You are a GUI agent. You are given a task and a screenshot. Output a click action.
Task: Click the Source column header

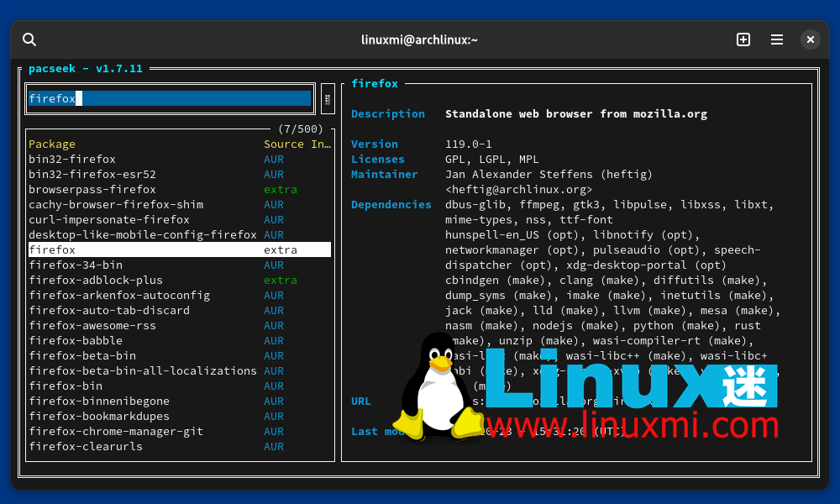tap(284, 144)
